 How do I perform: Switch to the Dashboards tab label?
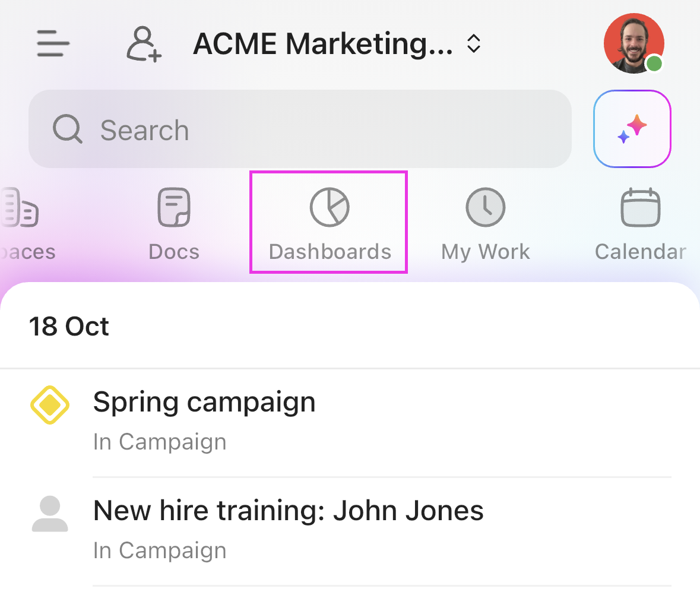(330, 252)
